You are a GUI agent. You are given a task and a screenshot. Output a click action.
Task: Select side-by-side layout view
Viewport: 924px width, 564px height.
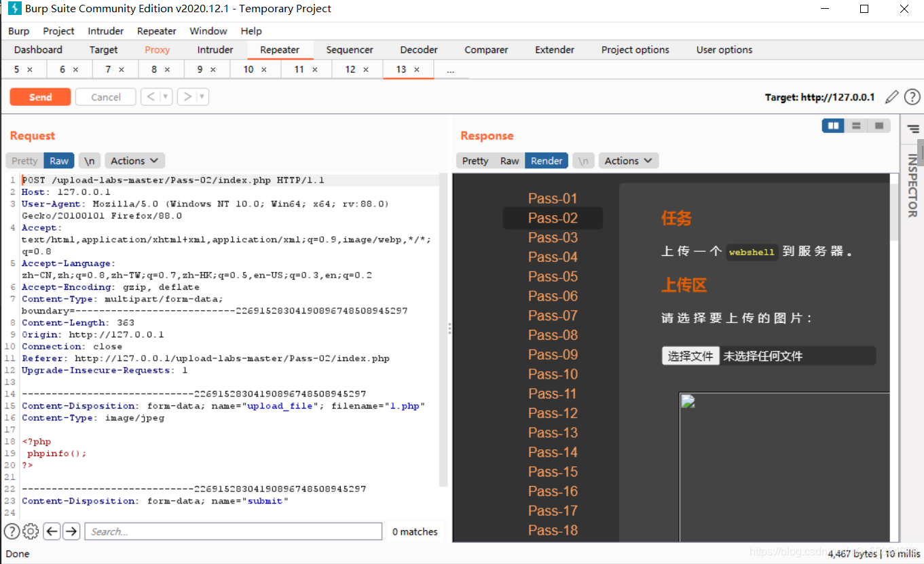pyautogui.click(x=833, y=126)
